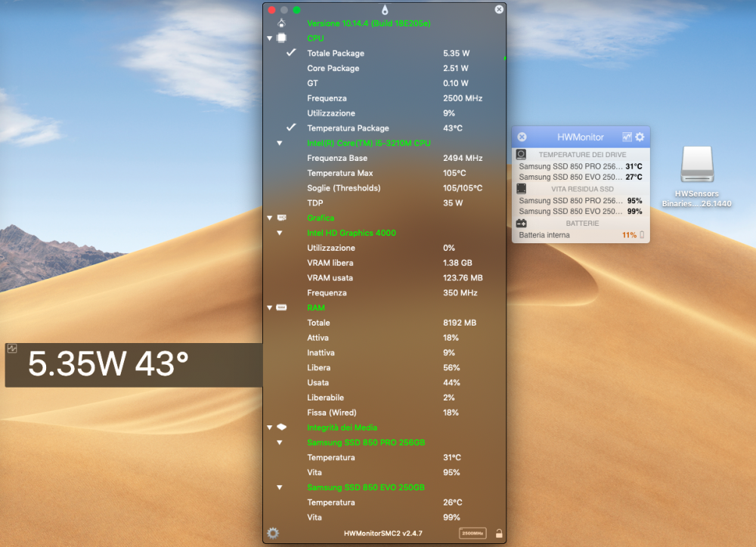Select the Temperatura Max row
Screen dimensions: 756x547
tap(384, 173)
